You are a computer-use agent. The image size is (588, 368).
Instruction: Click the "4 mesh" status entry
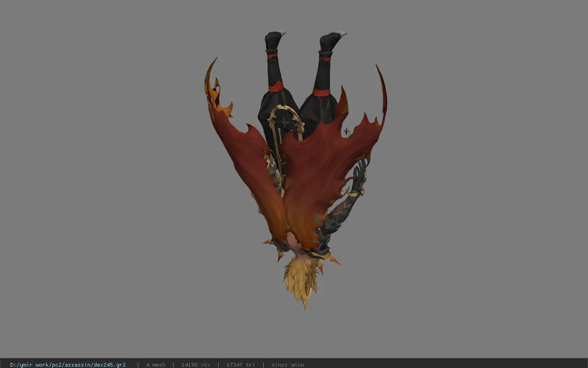pyautogui.click(x=156, y=365)
